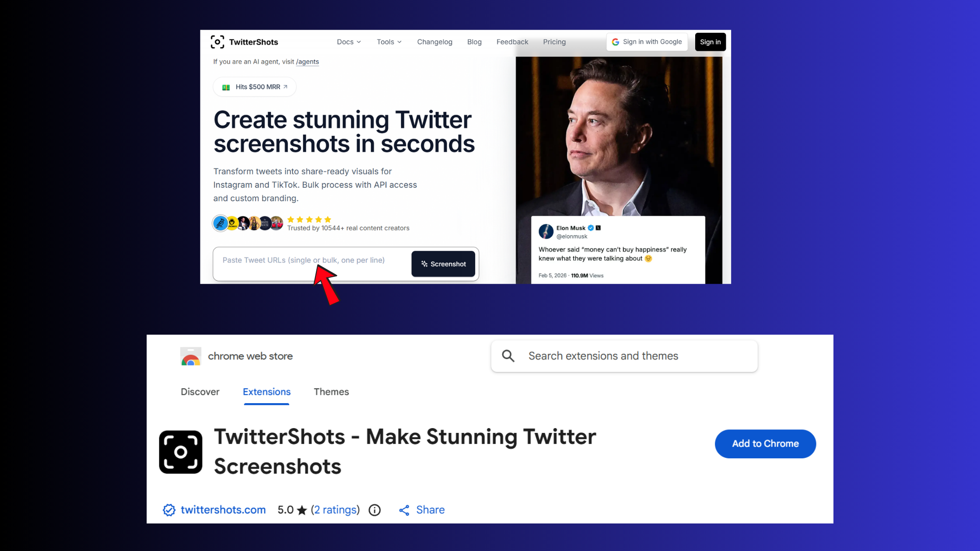Click the Elon Musk tweet avatar
The image size is (980, 551).
point(546,231)
